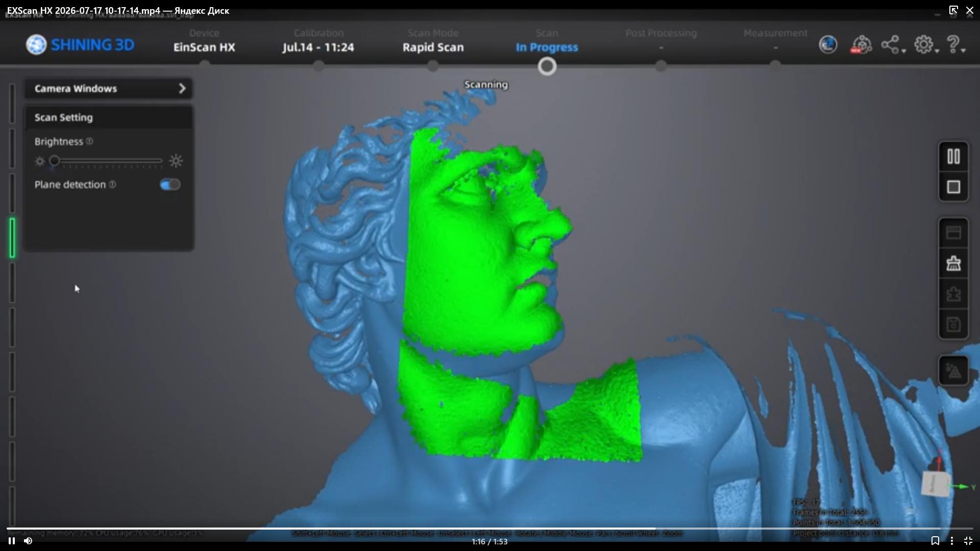The height and width of the screenshot is (551, 980).
Task: Click the cleanup brush tool icon
Action: [x=953, y=264]
